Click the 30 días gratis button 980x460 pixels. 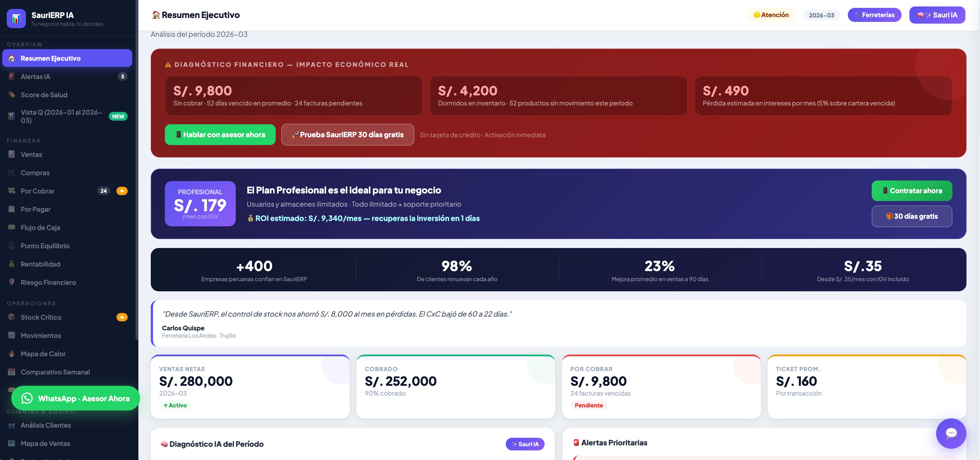pyautogui.click(x=912, y=216)
